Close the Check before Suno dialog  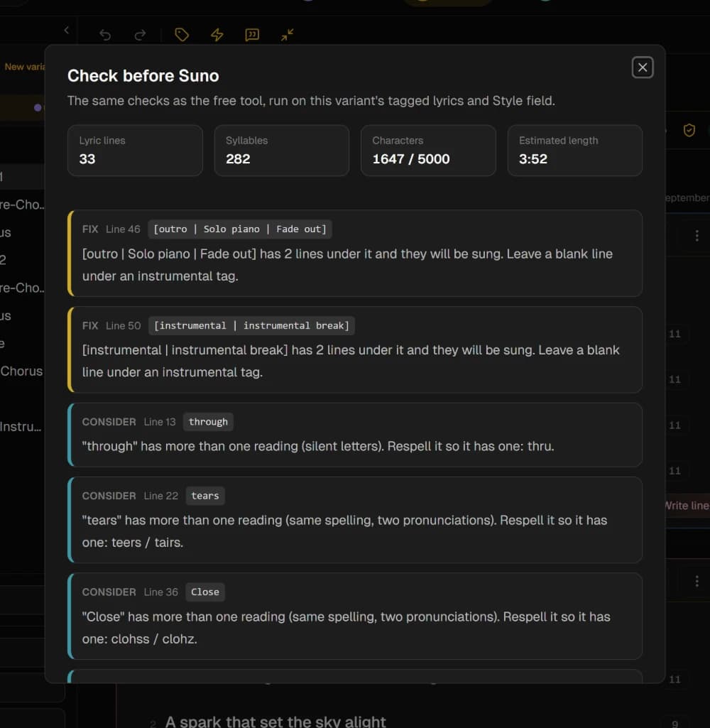click(643, 67)
